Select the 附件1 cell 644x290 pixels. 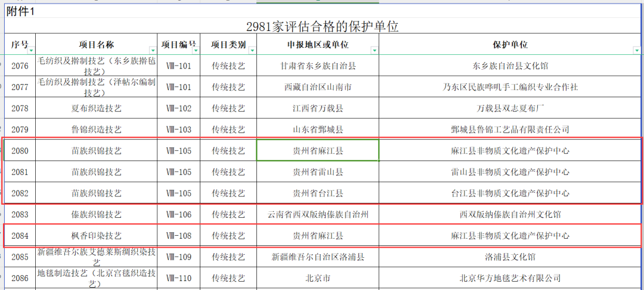click(x=21, y=12)
